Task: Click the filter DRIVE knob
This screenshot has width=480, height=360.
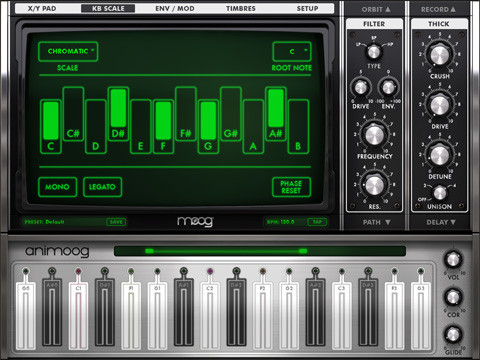Action: tap(361, 88)
